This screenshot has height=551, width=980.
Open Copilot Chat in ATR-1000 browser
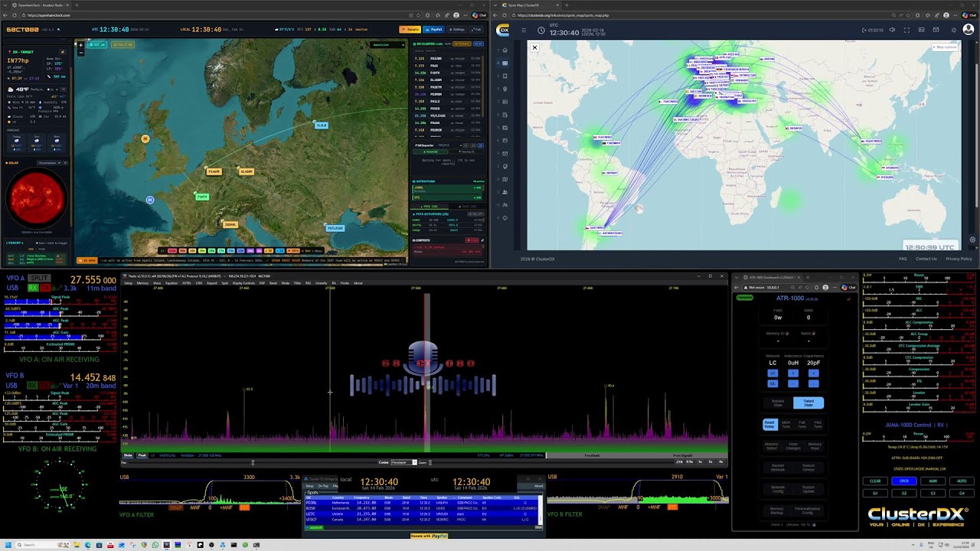tap(849, 287)
